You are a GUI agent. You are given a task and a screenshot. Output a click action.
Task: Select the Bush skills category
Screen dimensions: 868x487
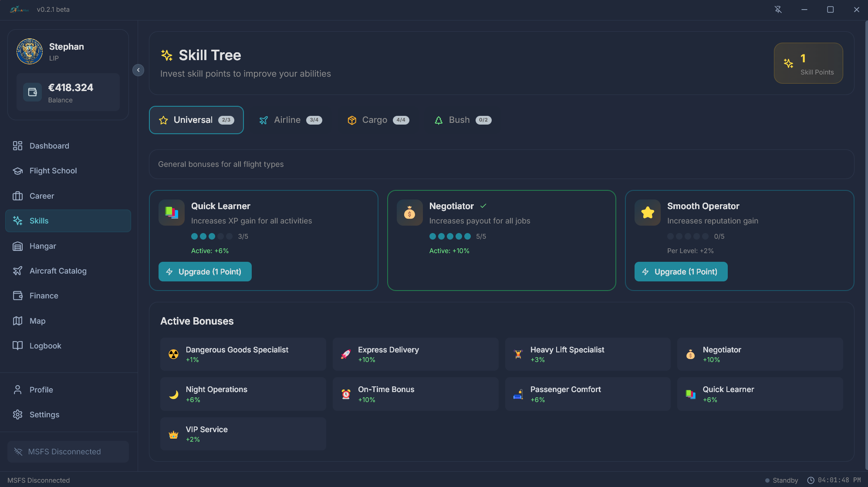point(462,120)
